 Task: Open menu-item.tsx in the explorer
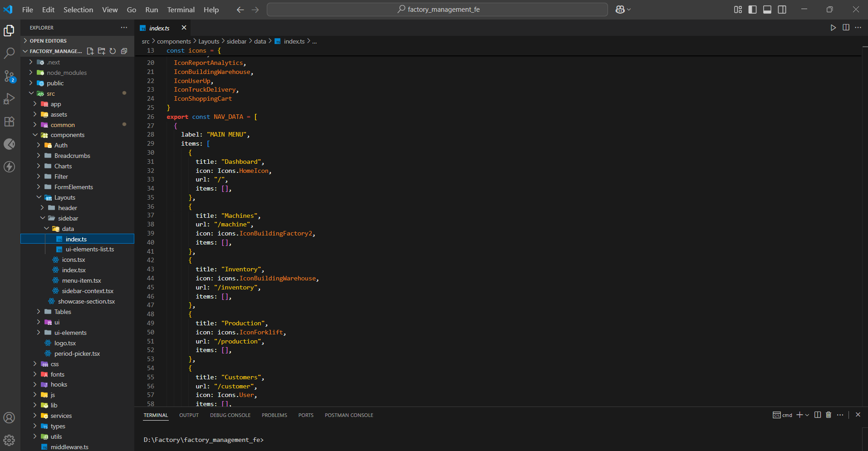81,280
